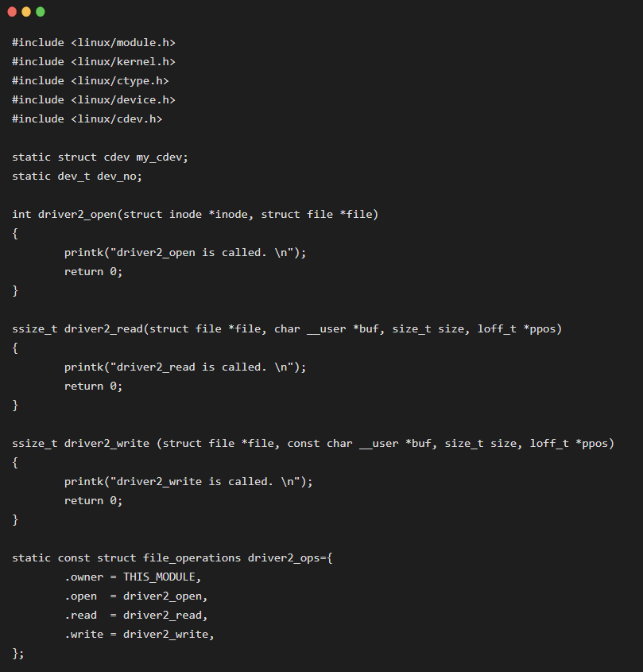Click the driver2_write function signature name

coord(107,444)
